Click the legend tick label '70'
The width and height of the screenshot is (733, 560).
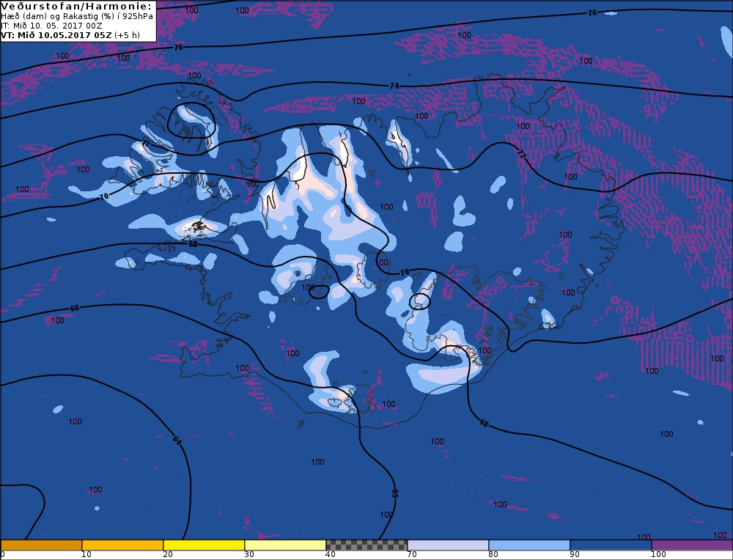pos(412,555)
